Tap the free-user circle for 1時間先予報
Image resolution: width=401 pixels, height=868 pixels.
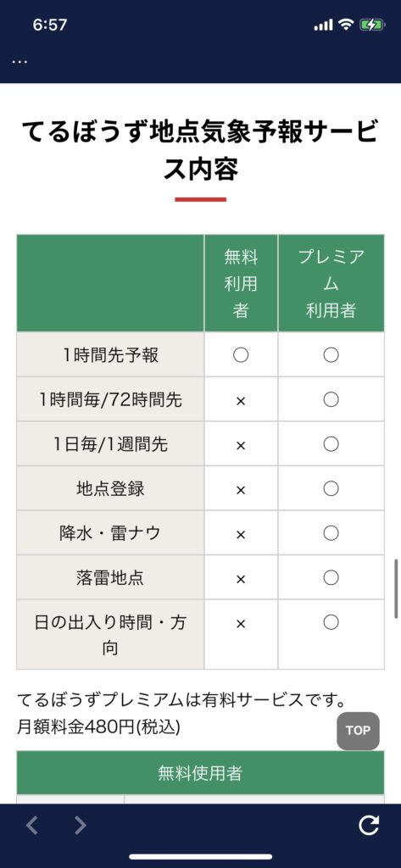click(241, 355)
